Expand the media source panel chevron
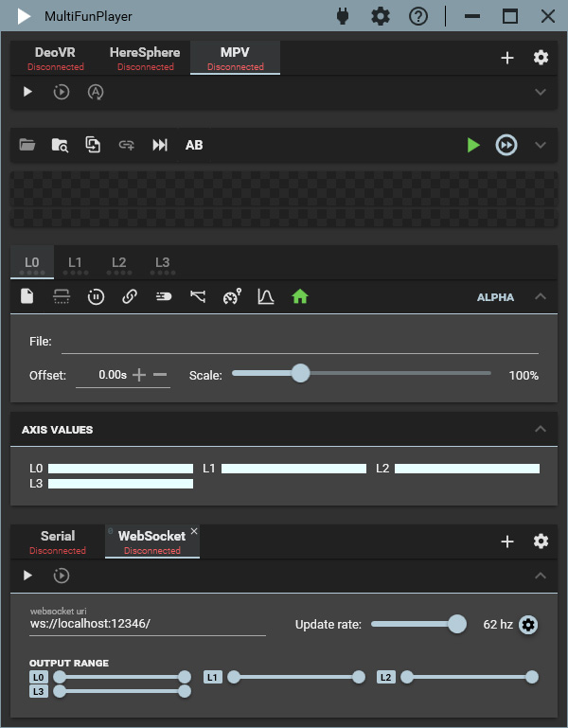Screen dimensions: 568x728 (541, 92)
